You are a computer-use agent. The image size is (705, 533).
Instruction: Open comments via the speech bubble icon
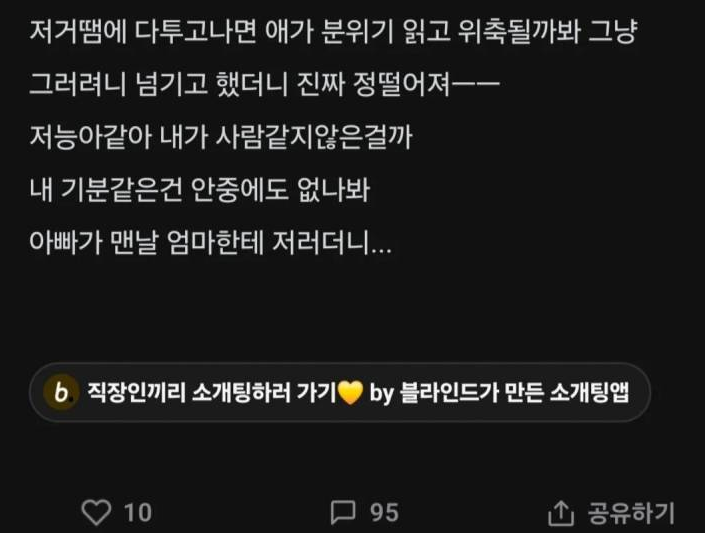pyautogui.click(x=343, y=512)
